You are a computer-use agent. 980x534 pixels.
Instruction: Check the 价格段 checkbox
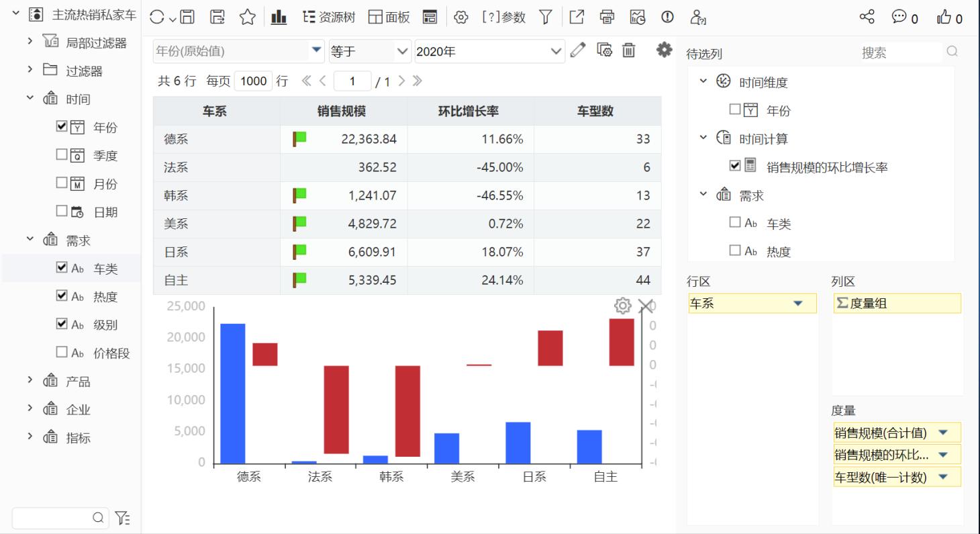[x=62, y=353]
